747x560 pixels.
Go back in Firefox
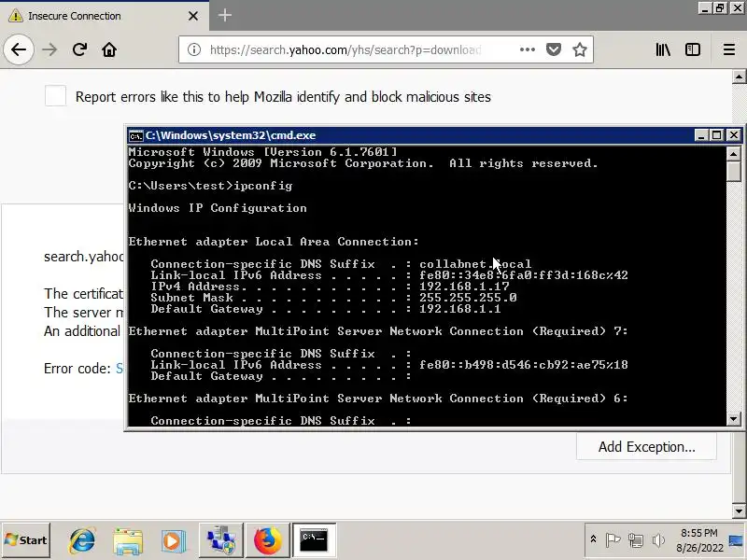pyautogui.click(x=19, y=49)
